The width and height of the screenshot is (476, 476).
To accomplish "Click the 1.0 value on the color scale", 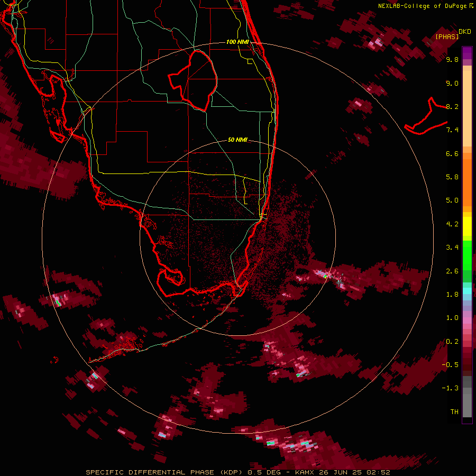I will point(452,318).
